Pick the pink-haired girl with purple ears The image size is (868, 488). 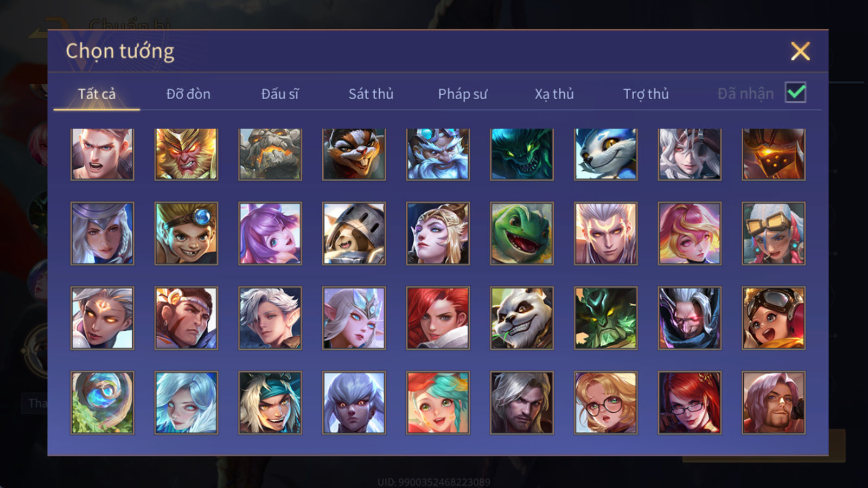click(270, 234)
